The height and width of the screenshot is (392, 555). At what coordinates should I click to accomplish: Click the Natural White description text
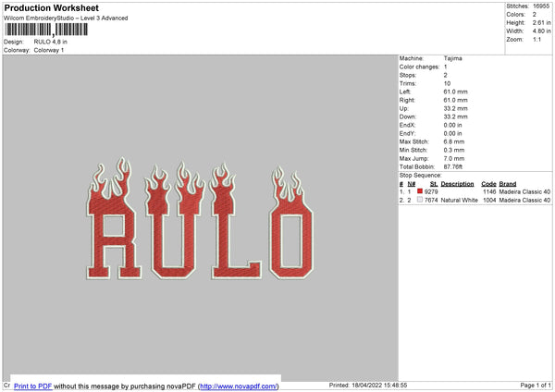coord(460,201)
